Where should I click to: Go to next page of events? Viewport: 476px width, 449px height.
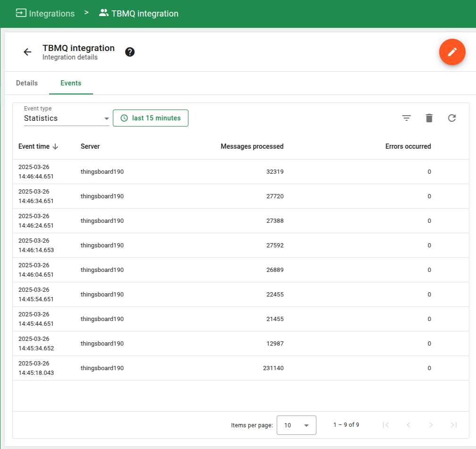(x=431, y=425)
